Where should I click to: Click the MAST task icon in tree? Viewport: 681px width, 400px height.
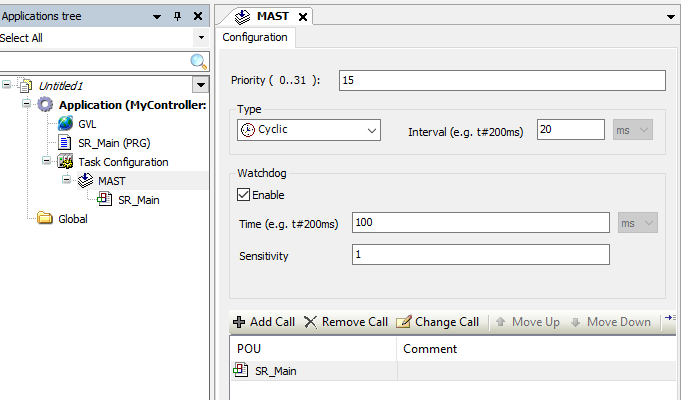[x=85, y=181]
